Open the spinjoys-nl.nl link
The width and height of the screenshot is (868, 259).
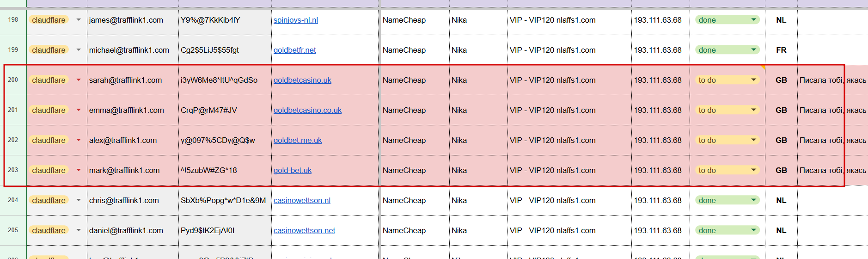pyautogui.click(x=296, y=20)
